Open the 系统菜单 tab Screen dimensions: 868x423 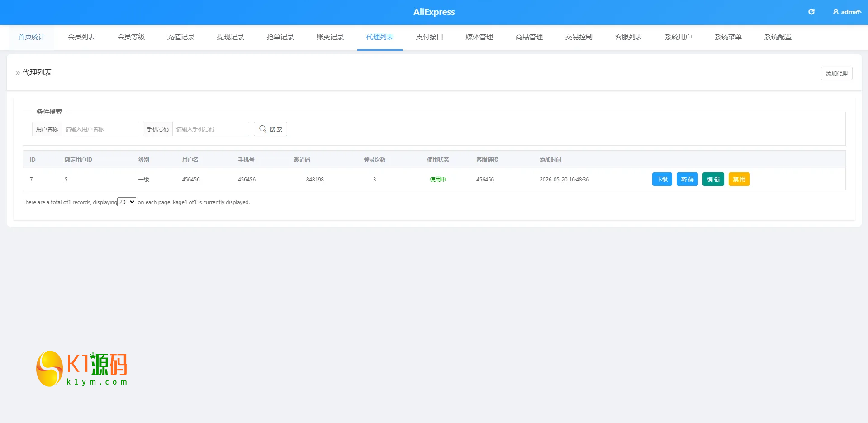pyautogui.click(x=728, y=37)
